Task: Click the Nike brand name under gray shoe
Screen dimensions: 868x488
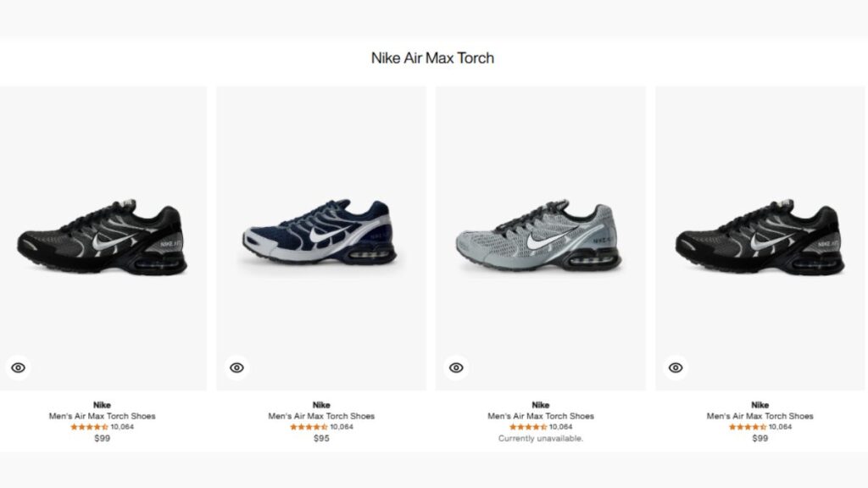Action: pyautogui.click(x=541, y=405)
